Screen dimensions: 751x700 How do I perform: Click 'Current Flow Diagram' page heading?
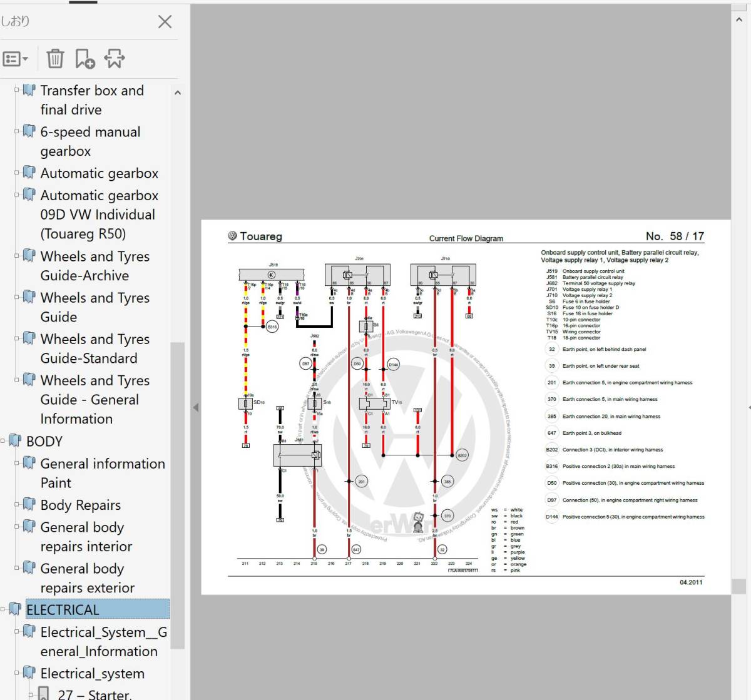[466, 238]
